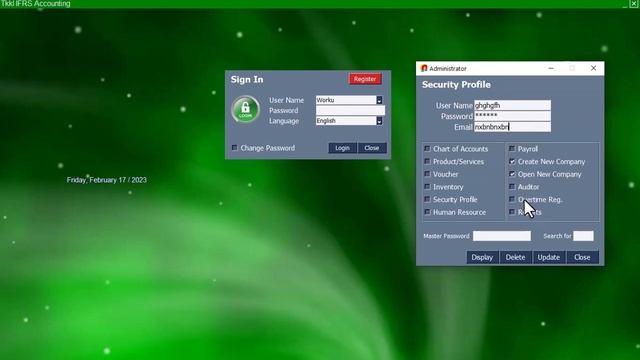Click the Security Profile User Name field

(x=512, y=105)
